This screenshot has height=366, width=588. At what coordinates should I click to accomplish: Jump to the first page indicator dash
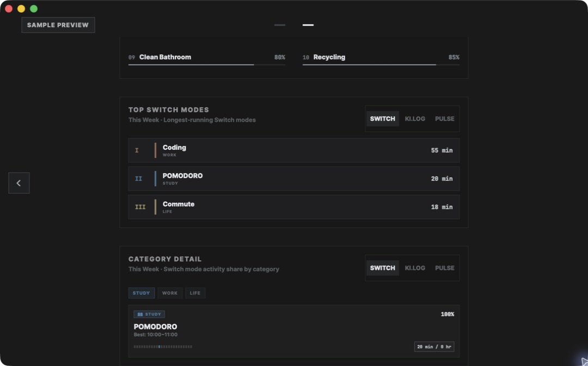pyautogui.click(x=280, y=25)
